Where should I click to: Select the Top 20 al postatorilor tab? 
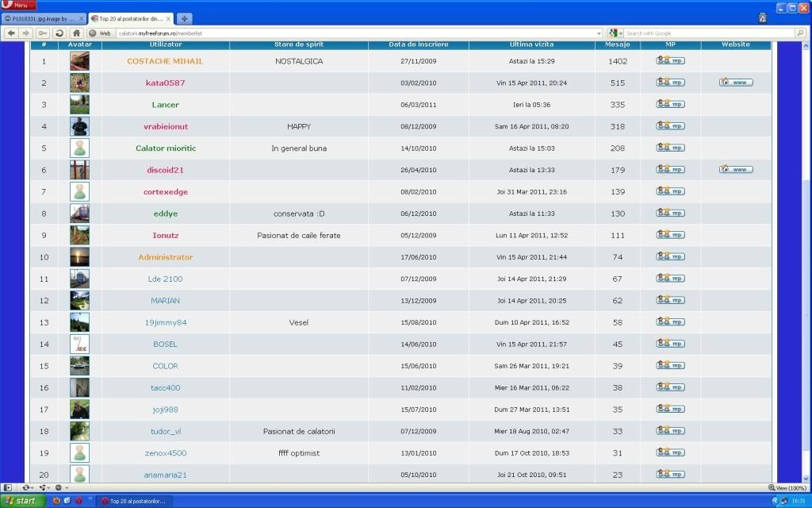[132, 19]
